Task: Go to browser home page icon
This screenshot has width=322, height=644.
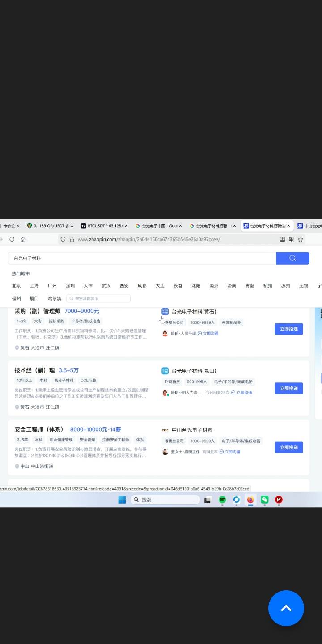Action: pyautogui.click(x=23, y=239)
